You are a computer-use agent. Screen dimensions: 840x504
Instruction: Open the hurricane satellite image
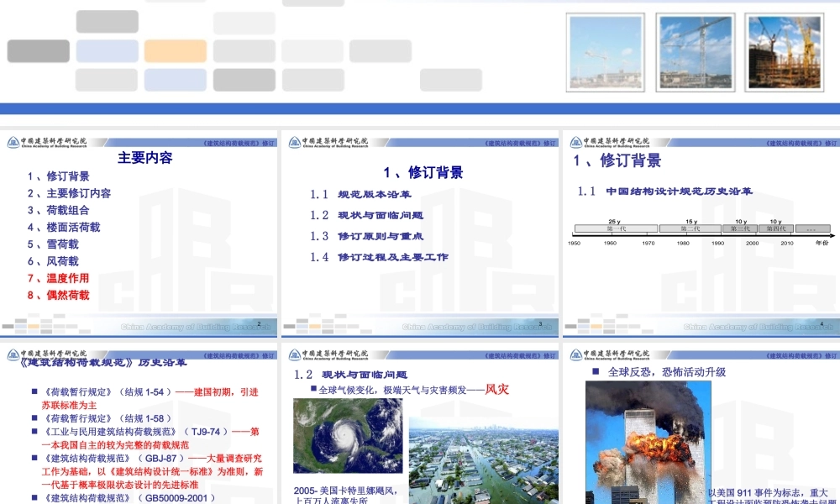tap(349, 435)
